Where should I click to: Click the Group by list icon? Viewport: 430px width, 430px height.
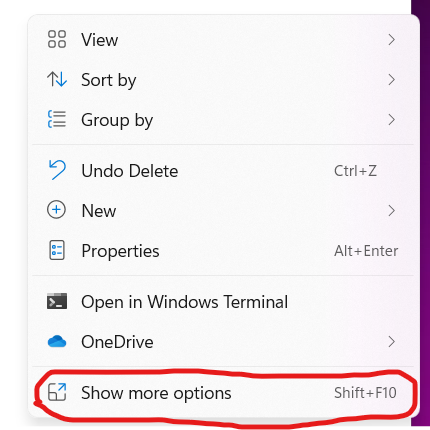(x=57, y=119)
